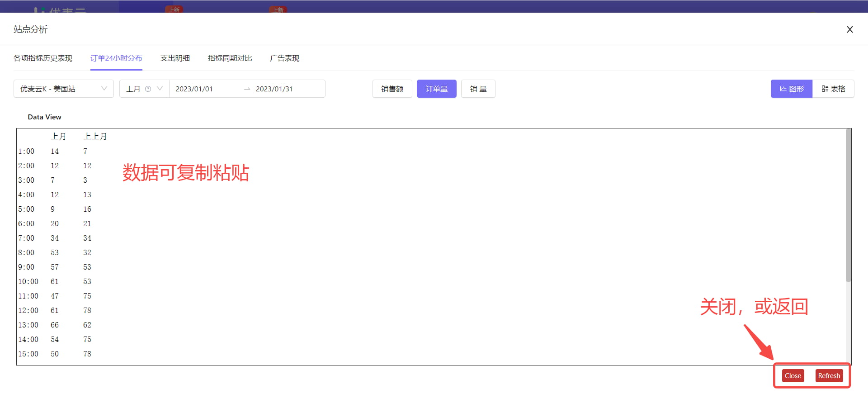Click the 10:00 row label
868x408 pixels.
pos(28,281)
